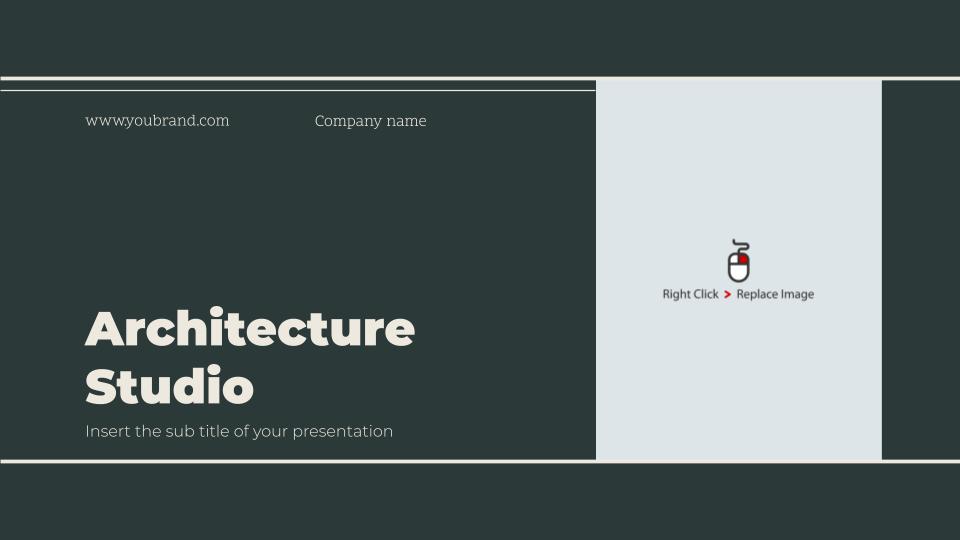
Task: Click the Replace Image label
Action: [x=775, y=294]
